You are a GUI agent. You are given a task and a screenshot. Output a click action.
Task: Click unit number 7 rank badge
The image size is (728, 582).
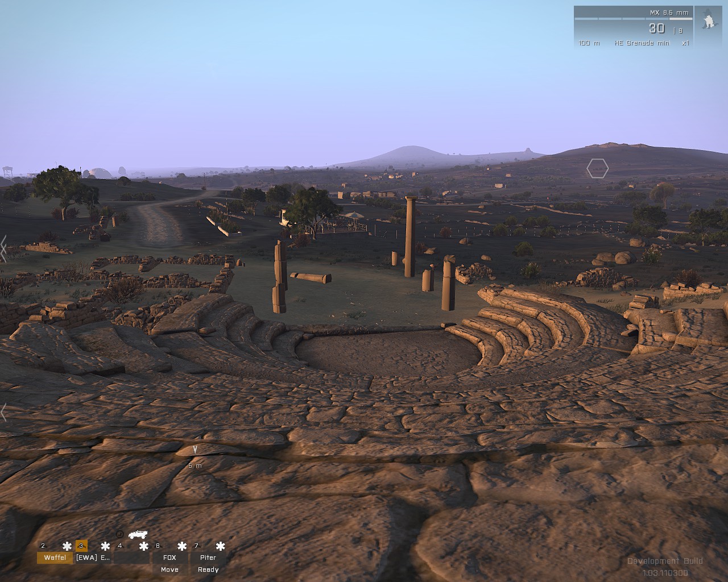[196, 546]
